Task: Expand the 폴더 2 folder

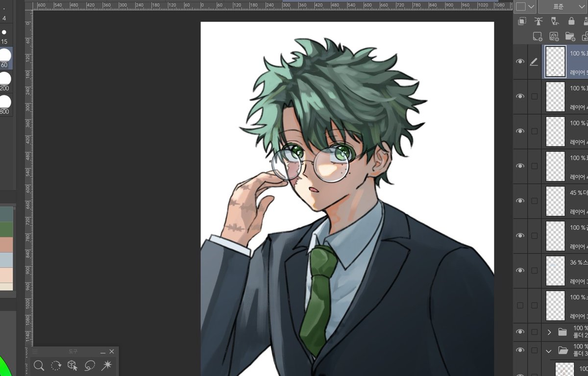Action: (549, 332)
